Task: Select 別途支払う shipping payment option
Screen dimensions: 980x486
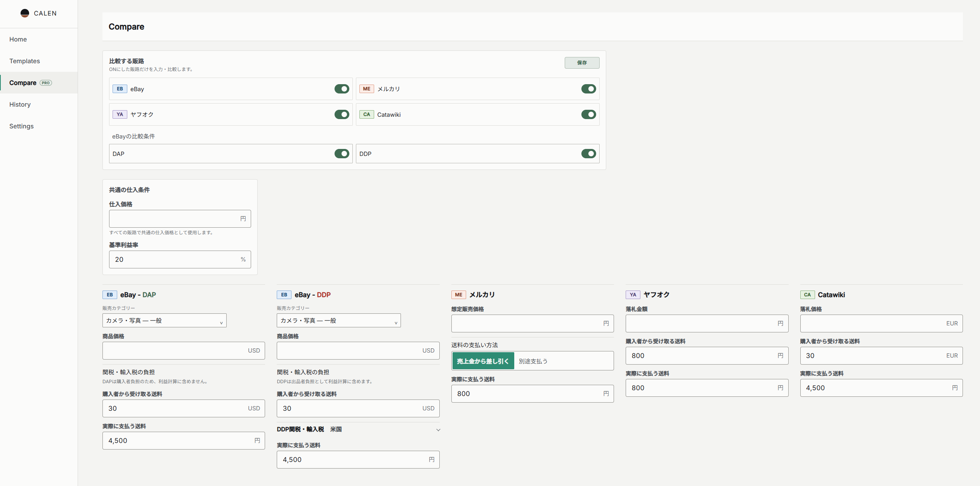Action: [x=533, y=361]
